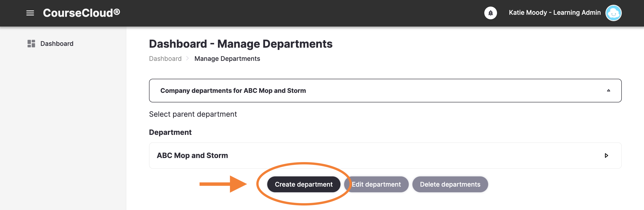
Task: Click the notification bell icon
Action: (x=490, y=13)
